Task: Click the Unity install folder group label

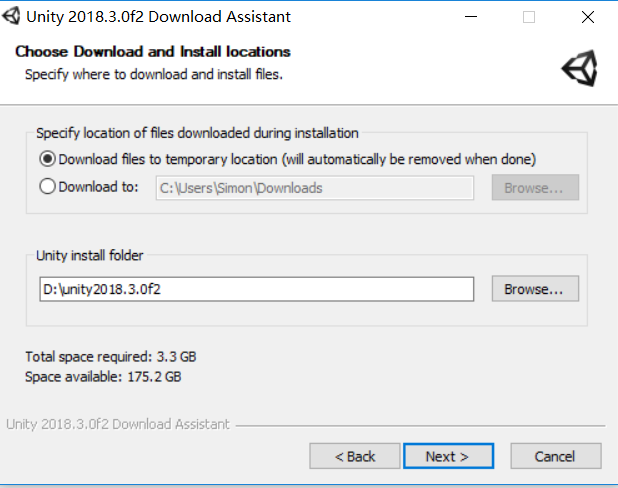Action: tap(89, 255)
